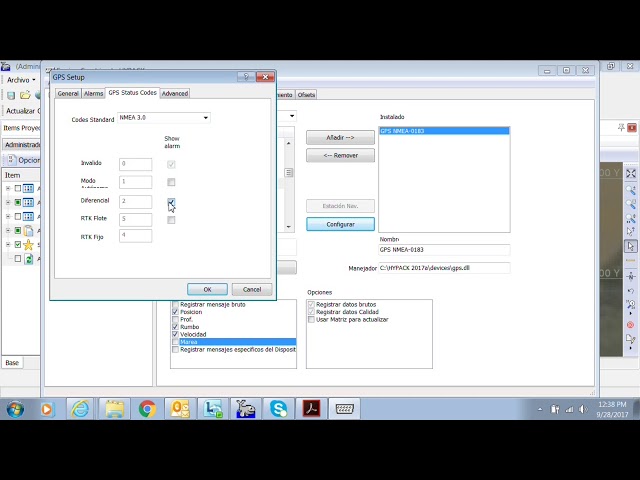Toggle Modo Autonomo show alarm checkbox
This screenshot has width=640, height=480.
point(171,182)
